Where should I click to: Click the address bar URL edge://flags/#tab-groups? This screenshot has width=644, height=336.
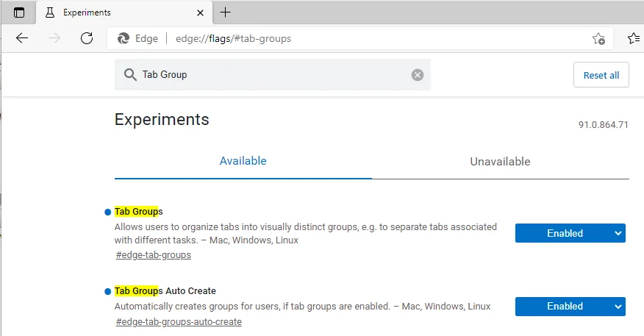[x=233, y=39]
